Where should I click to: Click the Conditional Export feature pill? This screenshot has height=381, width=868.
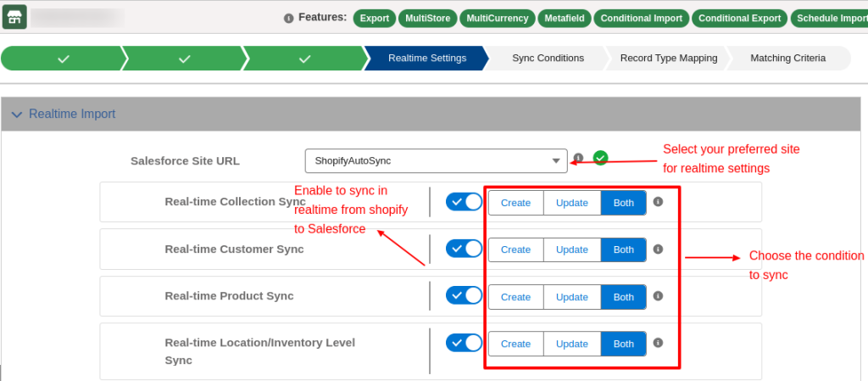point(739,19)
